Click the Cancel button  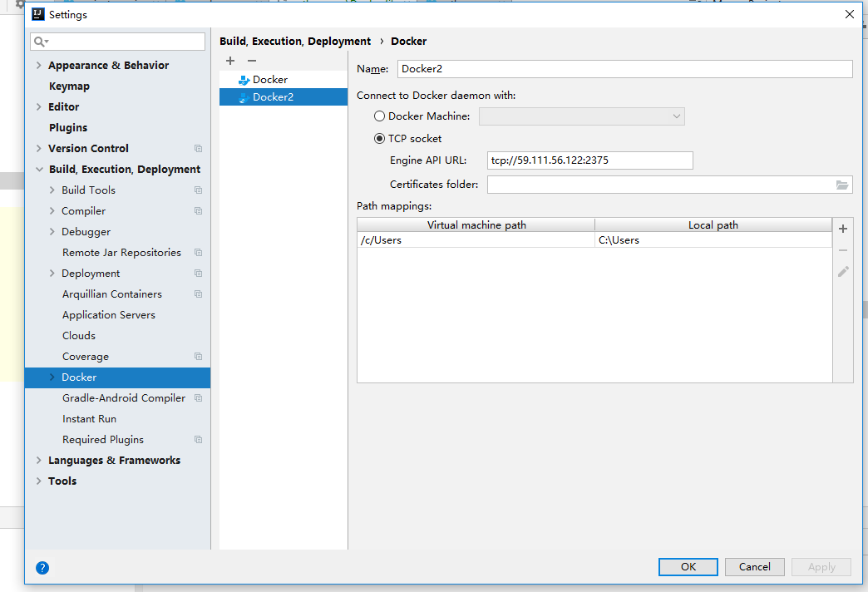pos(755,566)
